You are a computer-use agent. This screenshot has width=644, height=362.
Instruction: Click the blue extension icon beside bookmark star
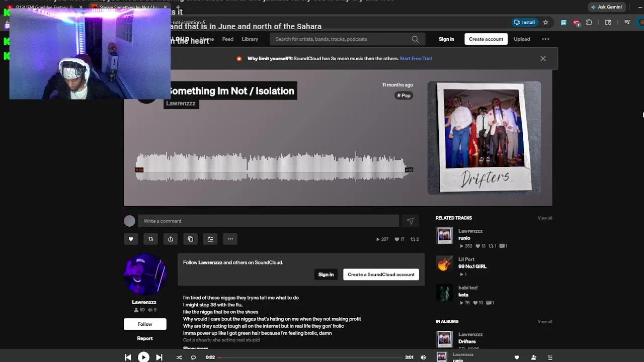point(563,22)
